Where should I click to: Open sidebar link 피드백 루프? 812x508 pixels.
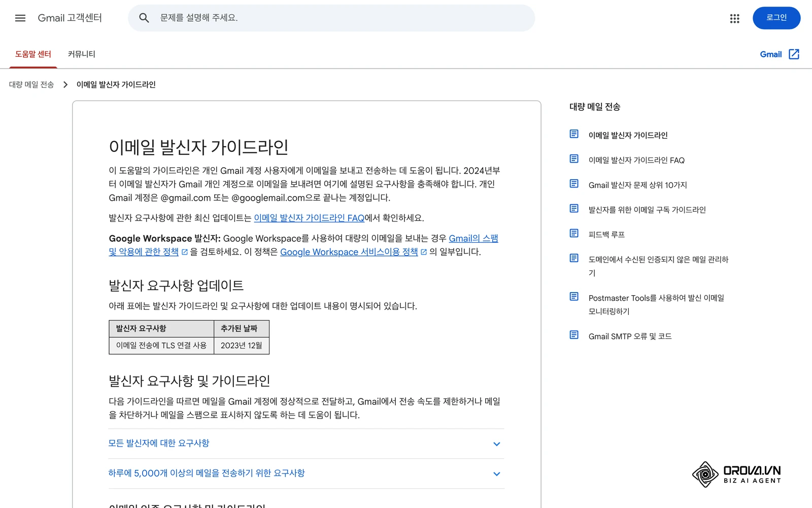click(606, 235)
